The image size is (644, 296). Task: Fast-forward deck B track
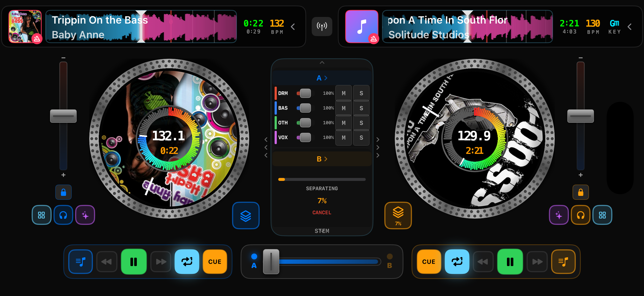tap(537, 262)
